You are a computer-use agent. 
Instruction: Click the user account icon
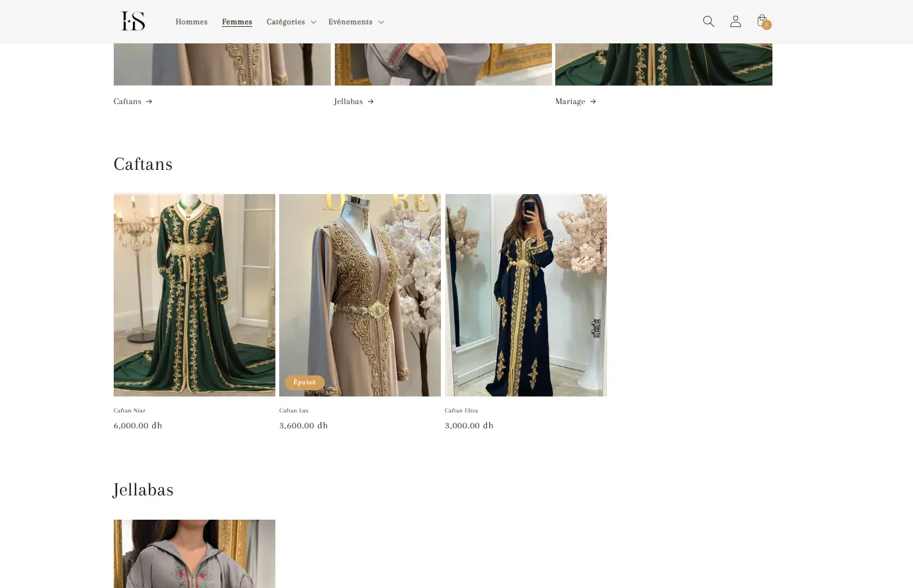tap(735, 21)
